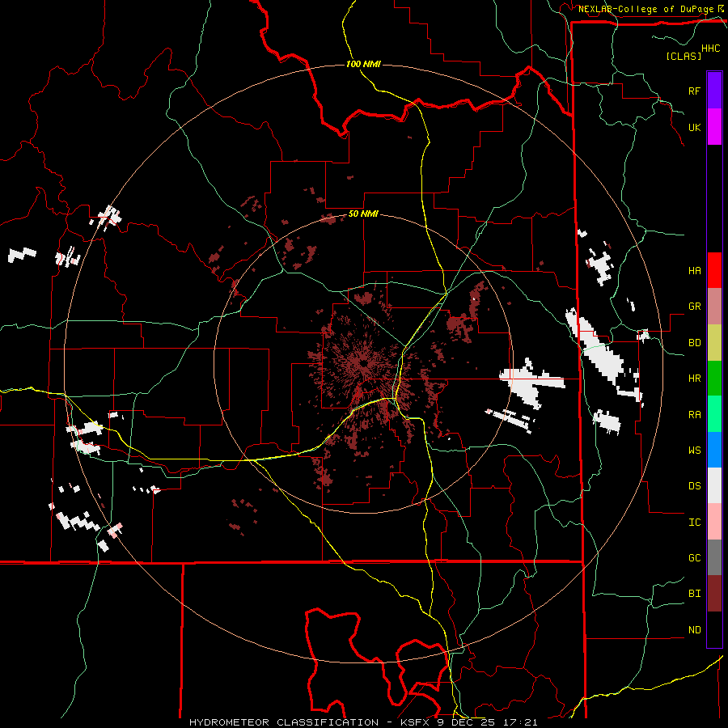
Task: Click the HYDROMETEOR CLASSIFICATION title text
Action: coord(284,722)
